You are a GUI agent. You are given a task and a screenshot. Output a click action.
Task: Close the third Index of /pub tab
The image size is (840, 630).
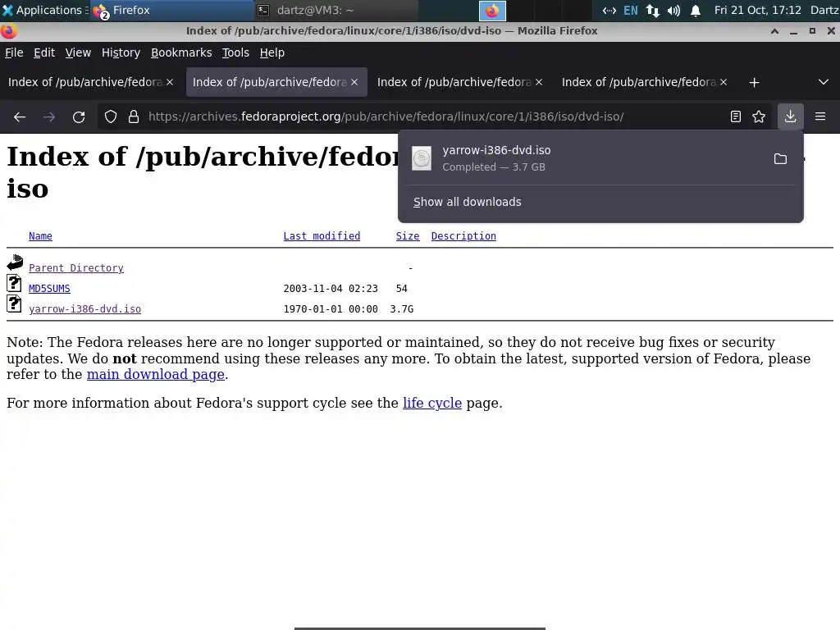[539, 82]
